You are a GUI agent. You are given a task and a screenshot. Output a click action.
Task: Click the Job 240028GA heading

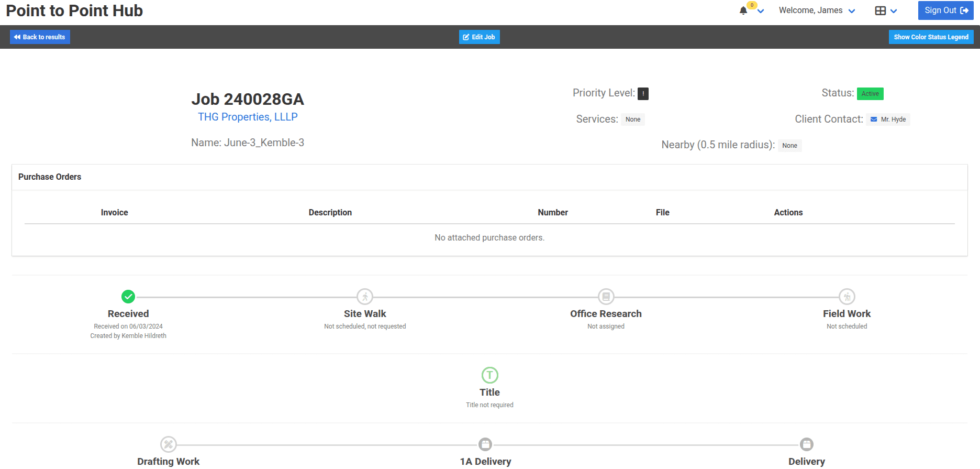pyautogui.click(x=248, y=99)
